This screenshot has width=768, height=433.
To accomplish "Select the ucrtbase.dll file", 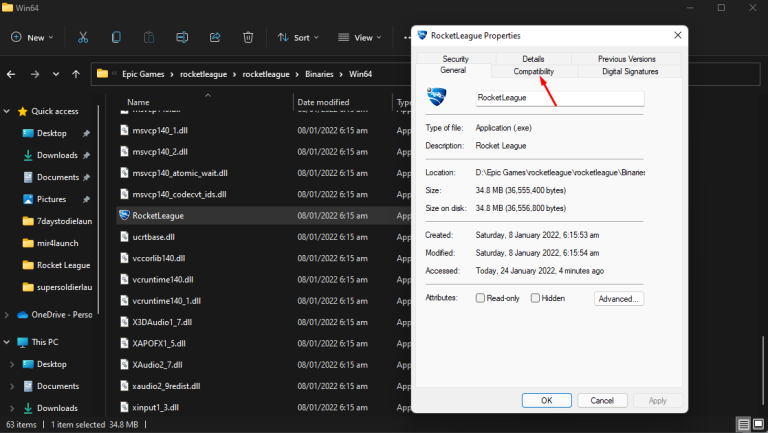I will click(153, 237).
